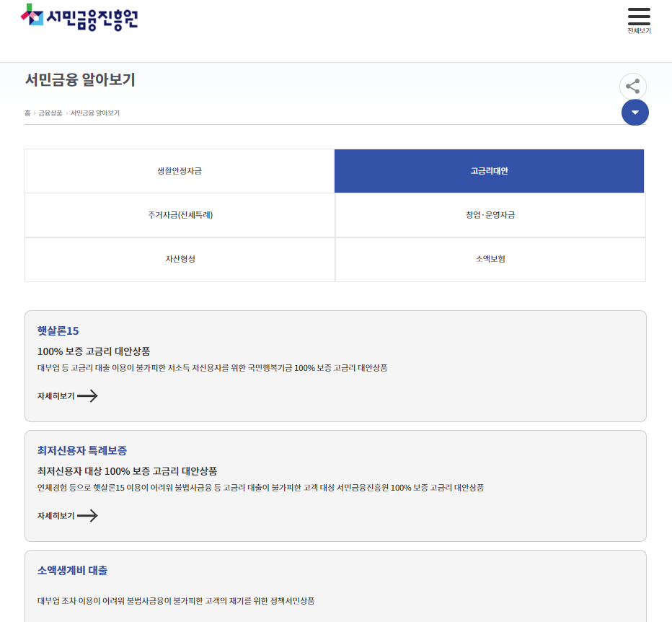Click 자세히보기 under 최저신용자 특례보증
Screen dimensions: 672x622
point(54,515)
